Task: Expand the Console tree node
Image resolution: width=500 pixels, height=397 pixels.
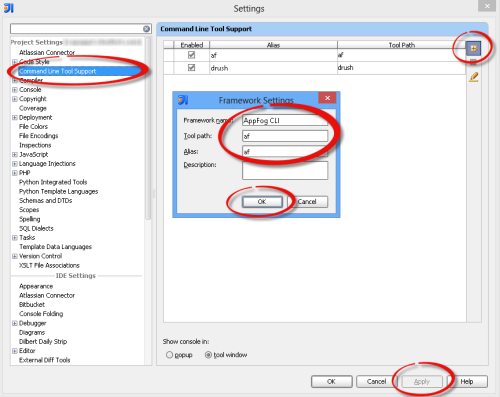Action: tap(15, 90)
